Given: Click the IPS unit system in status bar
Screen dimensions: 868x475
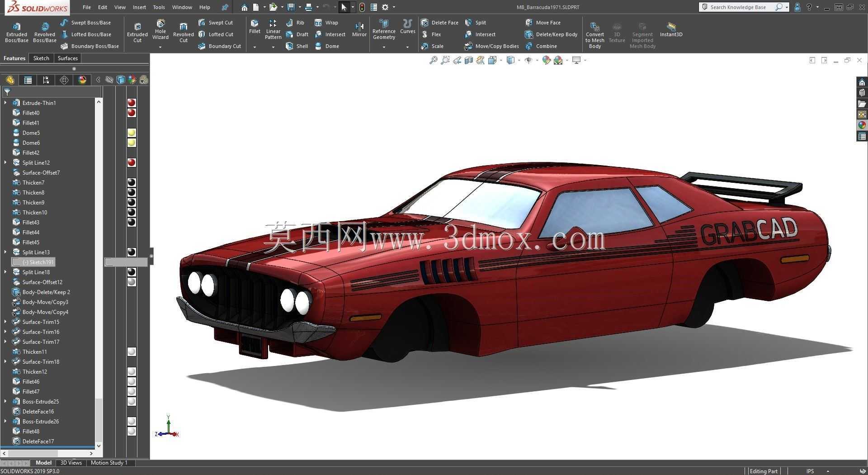Looking at the screenshot, I should pyautogui.click(x=810, y=471).
